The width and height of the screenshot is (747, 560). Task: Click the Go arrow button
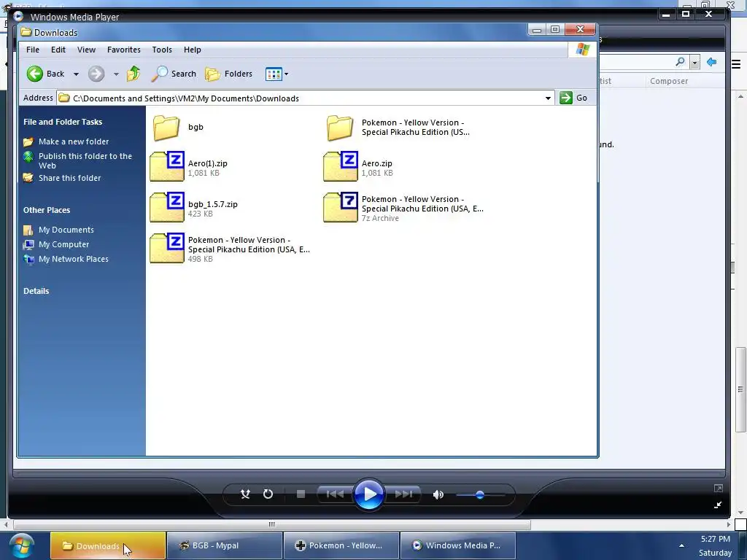(566, 98)
